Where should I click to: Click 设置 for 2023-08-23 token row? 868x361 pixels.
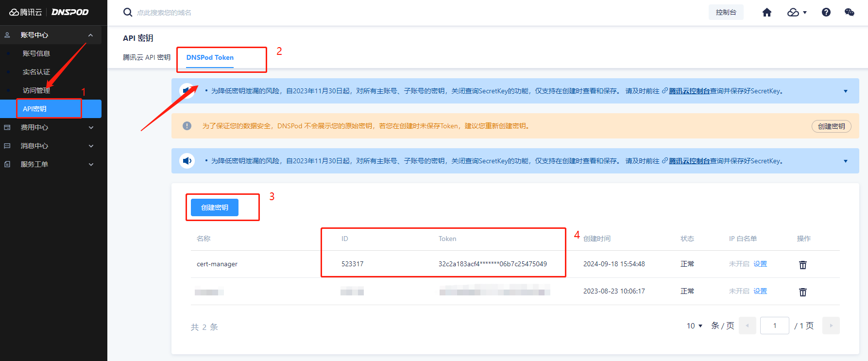tap(760, 291)
